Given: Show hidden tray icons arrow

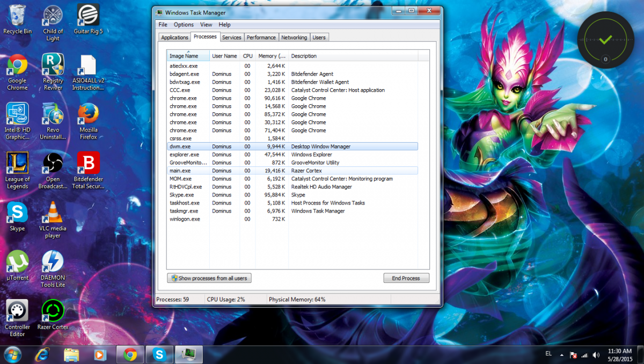Looking at the screenshot, I should pyautogui.click(x=561, y=355).
